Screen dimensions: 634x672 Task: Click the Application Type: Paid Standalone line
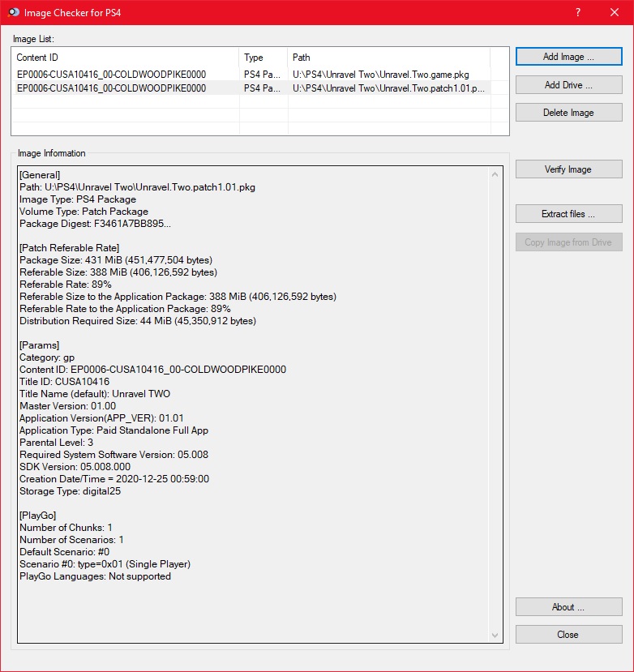click(114, 430)
